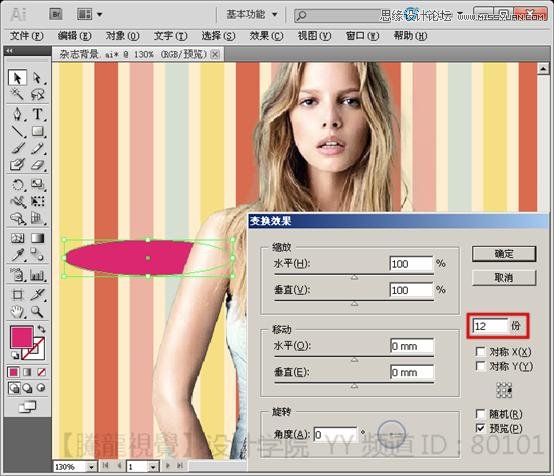Viewport: 554px width, 476px height.
Task: Select the Paintbrush tool
Action: 17,148
